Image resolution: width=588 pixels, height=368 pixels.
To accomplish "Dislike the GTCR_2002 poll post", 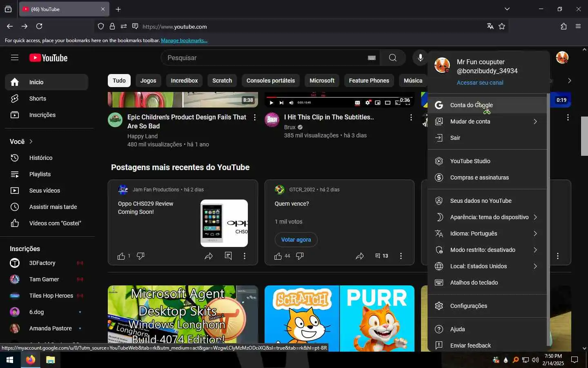I will click(x=300, y=256).
